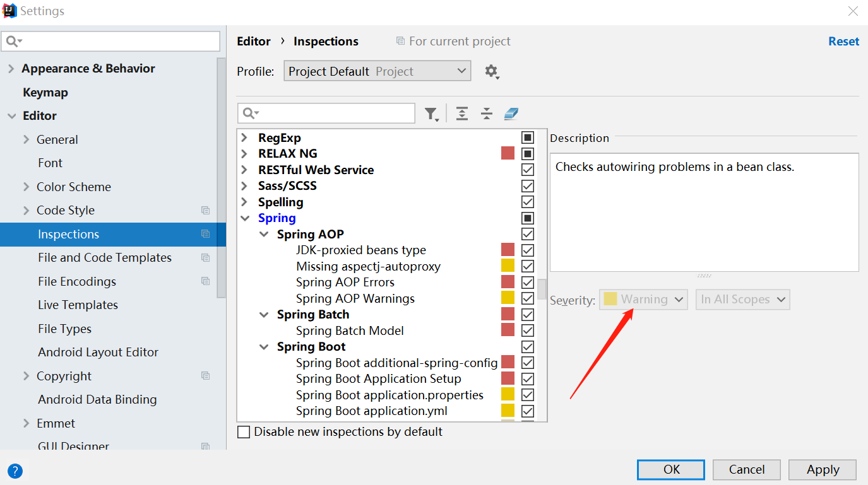Click the settings search input field
Viewport: 868px width, 485px height.
(110, 42)
